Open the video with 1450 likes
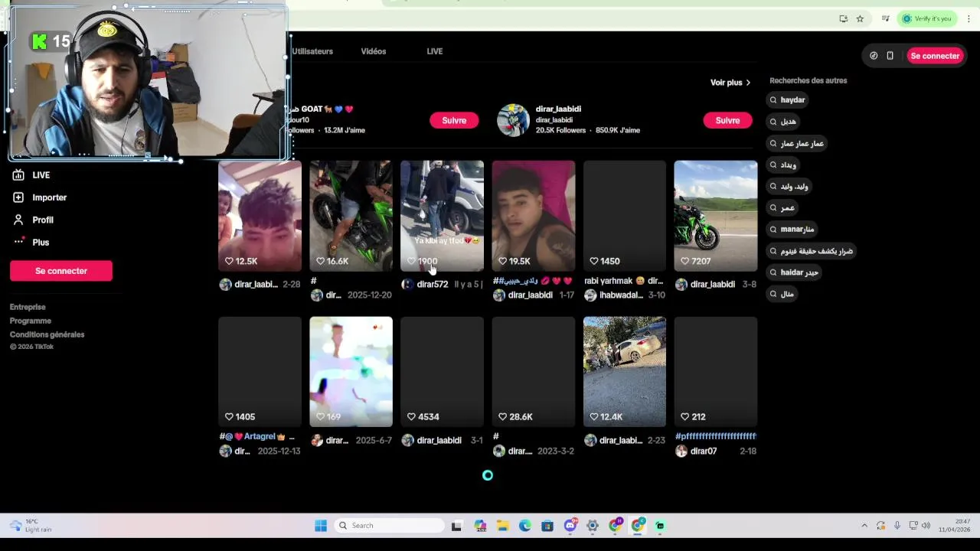 (x=624, y=216)
